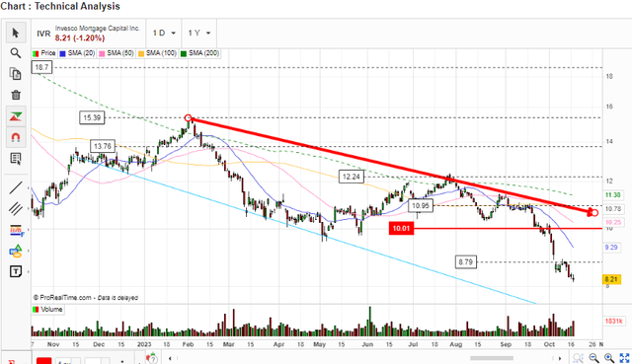Select the trend line drawing tool
Screen dimensions: 632x364
coord(16,187)
